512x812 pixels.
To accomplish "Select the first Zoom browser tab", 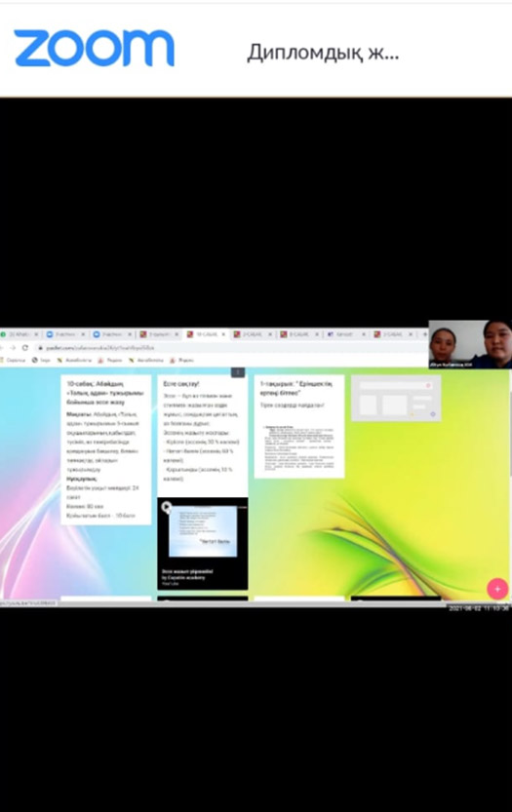I will click(65, 334).
